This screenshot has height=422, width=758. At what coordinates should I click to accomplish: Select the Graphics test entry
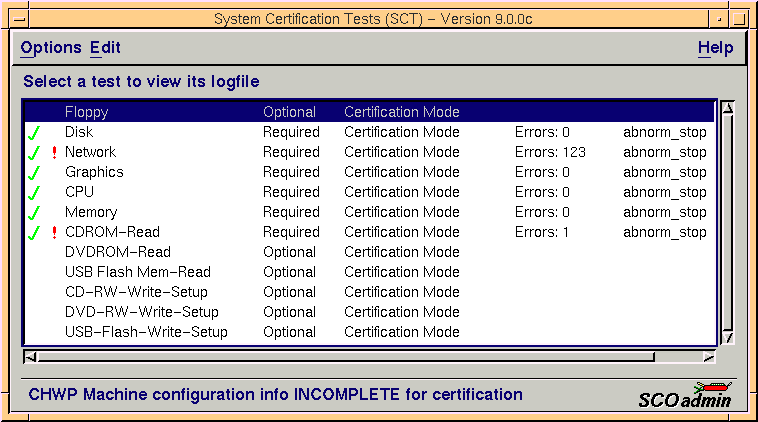pos(369,172)
